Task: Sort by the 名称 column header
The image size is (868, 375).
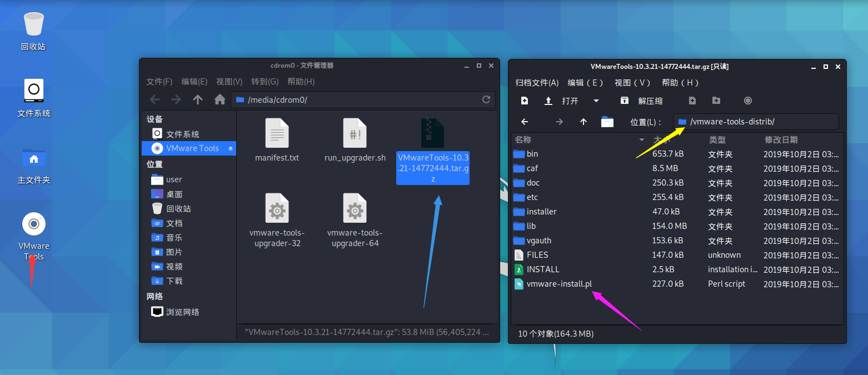Action: coord(580,140)
